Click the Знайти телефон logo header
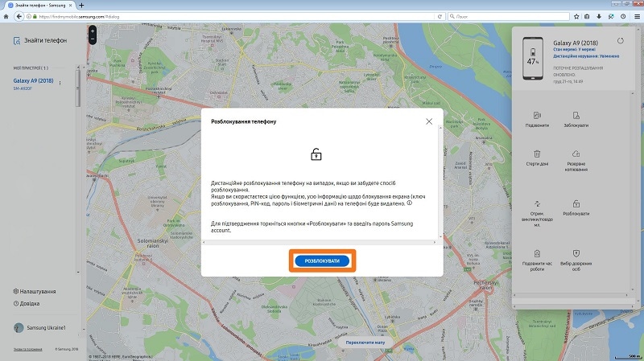This screenshot has width=644, height=361. 39,40
